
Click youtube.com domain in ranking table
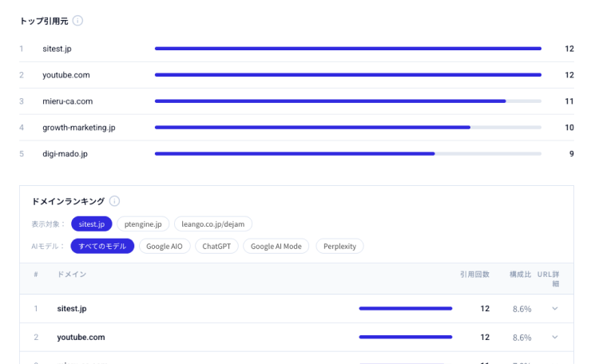tap(81, 337)
